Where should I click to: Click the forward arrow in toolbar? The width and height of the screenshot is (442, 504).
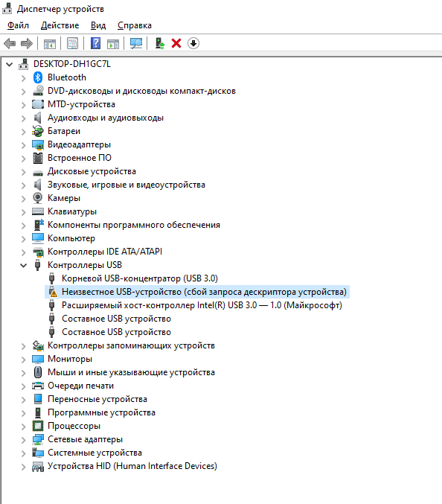click(27, 43)
